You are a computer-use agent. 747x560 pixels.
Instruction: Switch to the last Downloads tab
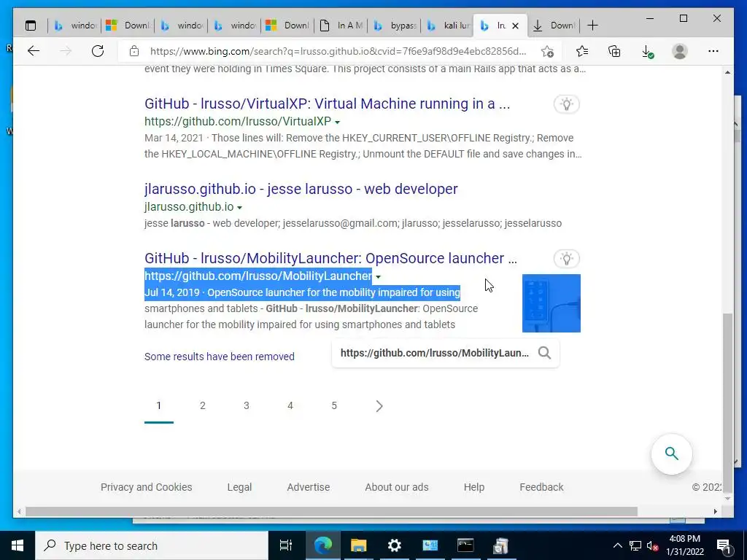[554, 26]
